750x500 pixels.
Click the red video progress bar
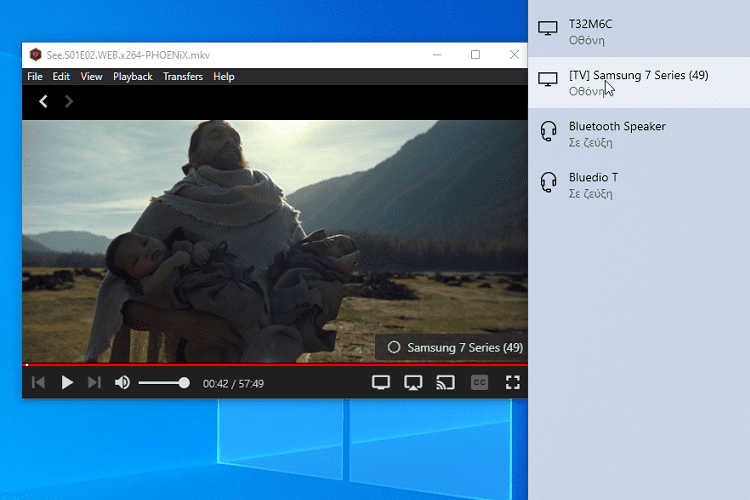(x=275, y=365)
